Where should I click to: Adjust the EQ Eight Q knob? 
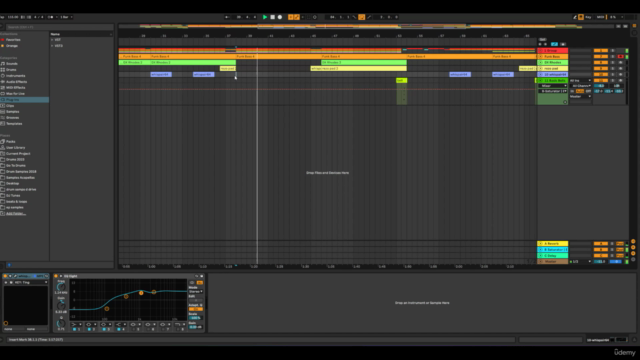[61, 323]
